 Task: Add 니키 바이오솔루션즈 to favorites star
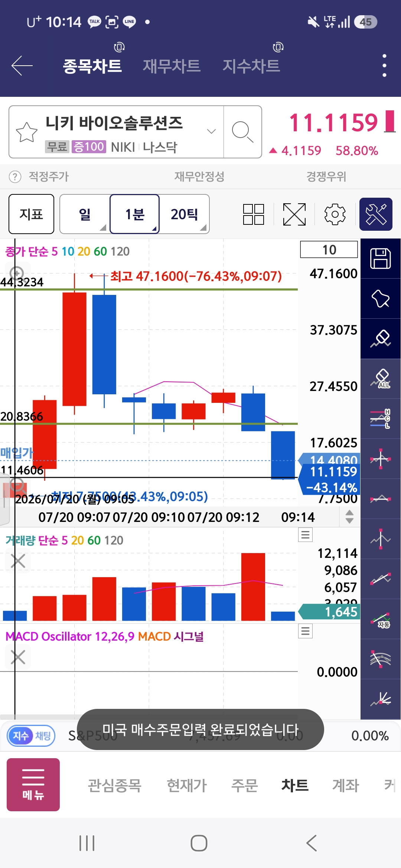[27, 132]
